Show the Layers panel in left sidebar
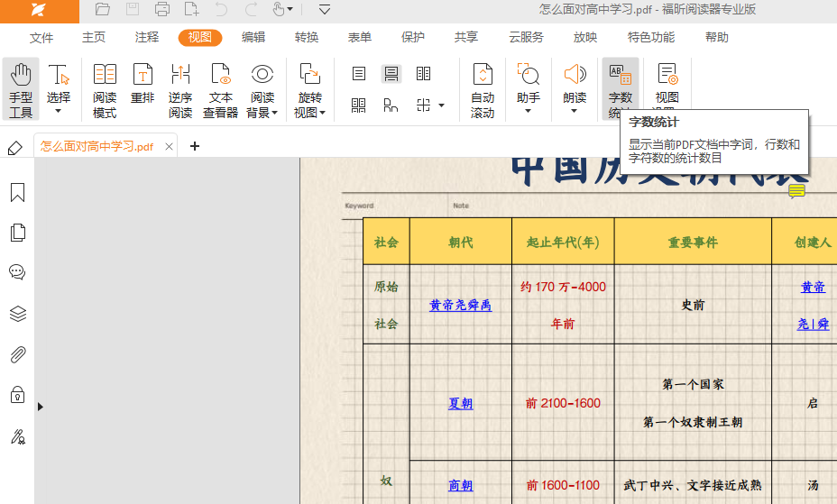This screenshot has width=837, height=504. (17, 314)
